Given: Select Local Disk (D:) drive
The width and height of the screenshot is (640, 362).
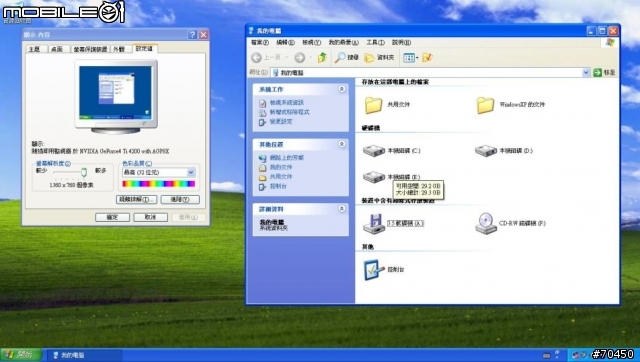Looking at the screenshot, I should pyautogui.click(x=504, y=151).
